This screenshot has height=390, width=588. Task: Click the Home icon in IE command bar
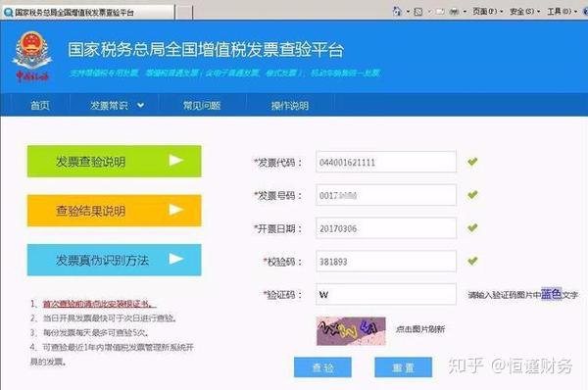[397, 11]
